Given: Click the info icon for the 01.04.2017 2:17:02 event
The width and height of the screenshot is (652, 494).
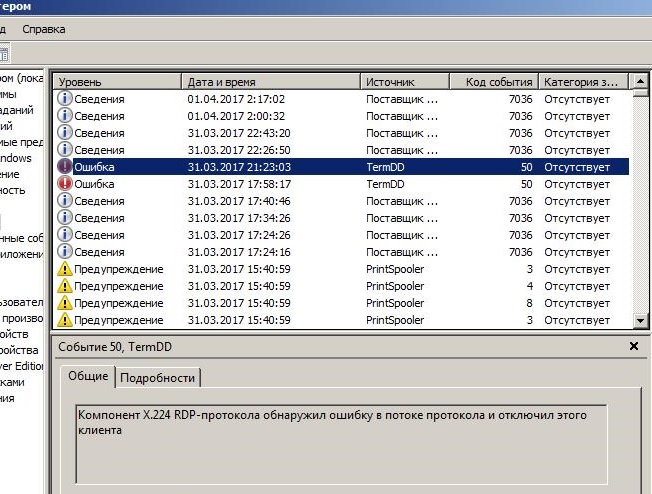Looking at the screenshot, I should coord(65,99).
